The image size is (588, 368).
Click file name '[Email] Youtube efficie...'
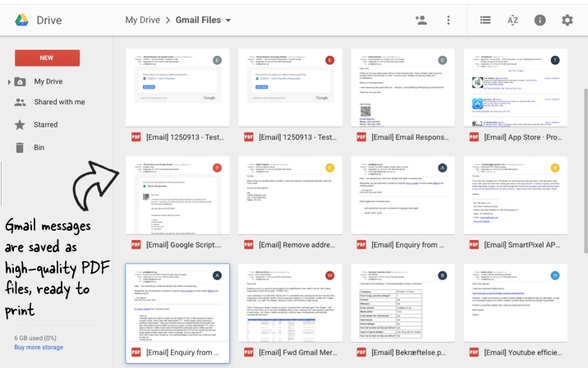coord(523,352)
